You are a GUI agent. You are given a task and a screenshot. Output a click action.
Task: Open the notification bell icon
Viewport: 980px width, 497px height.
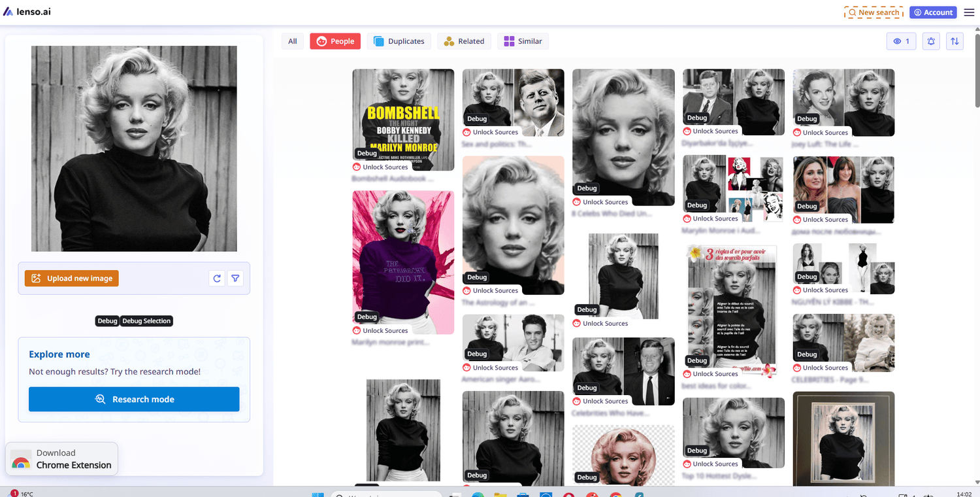click(930, 41)
